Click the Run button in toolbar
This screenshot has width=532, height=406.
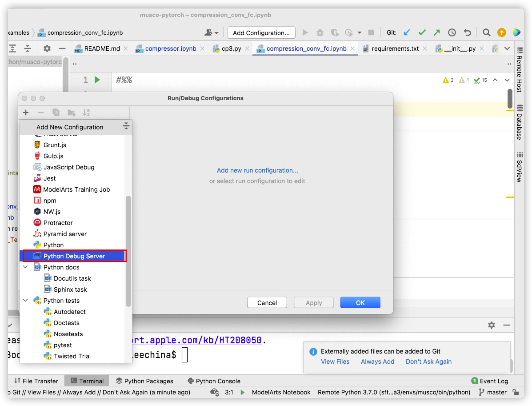[306, 33]
